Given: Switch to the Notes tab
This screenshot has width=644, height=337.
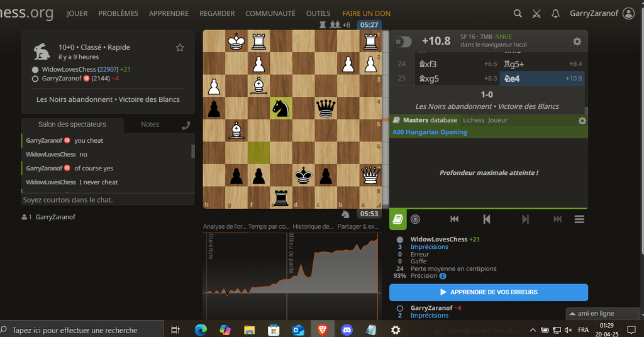Looking at the screenshot, I should coord(150,124).
